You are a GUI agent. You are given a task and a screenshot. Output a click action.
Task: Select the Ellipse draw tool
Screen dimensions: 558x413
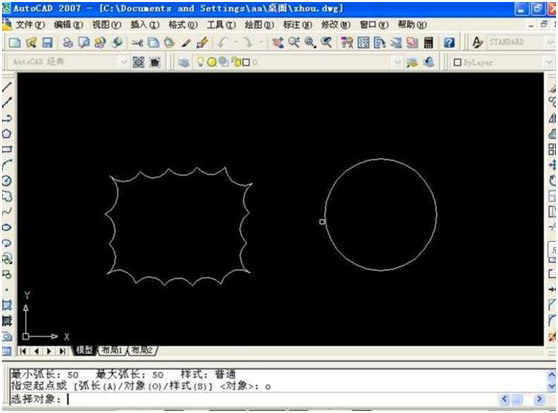(x=7, y=228)
